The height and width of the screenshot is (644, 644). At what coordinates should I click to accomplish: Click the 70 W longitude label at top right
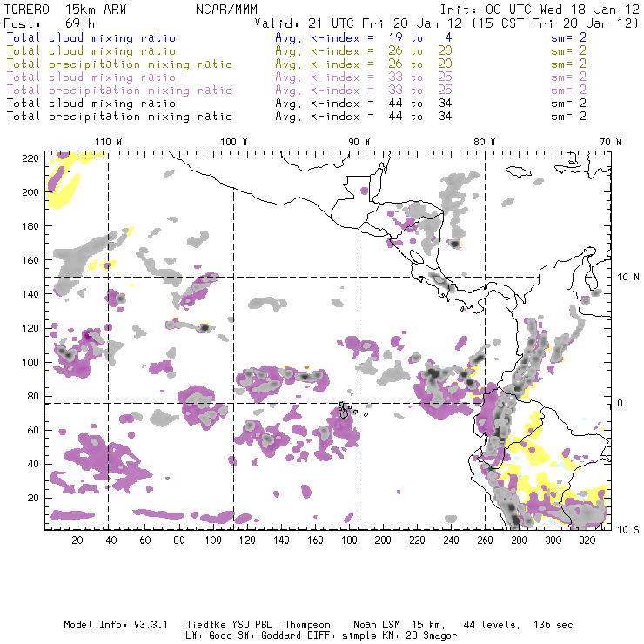pos(612,141)
